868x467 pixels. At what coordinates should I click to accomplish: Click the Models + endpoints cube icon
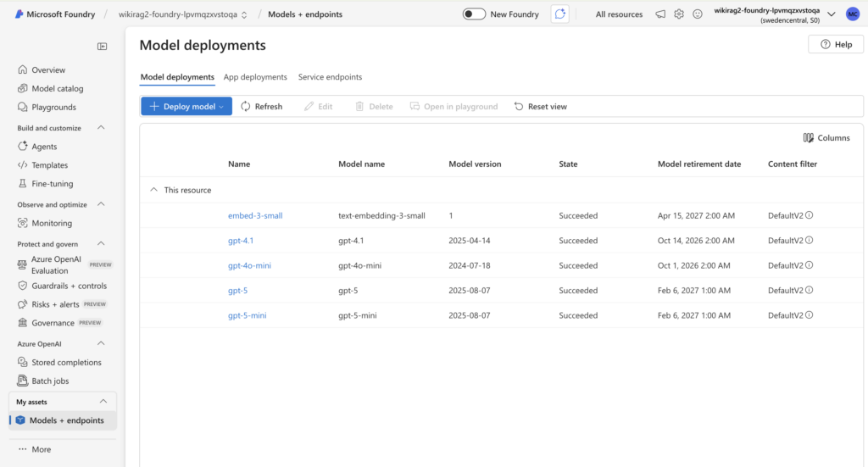20,420
